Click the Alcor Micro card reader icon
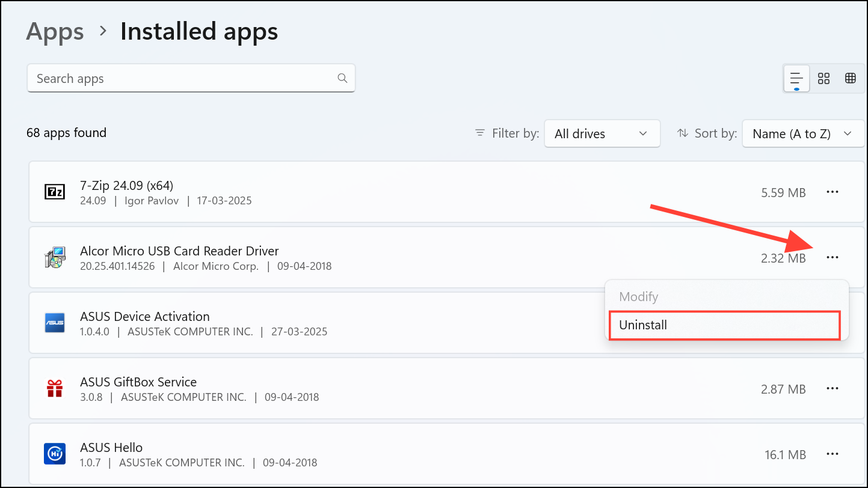868x488 pixels. pos(55,257)
